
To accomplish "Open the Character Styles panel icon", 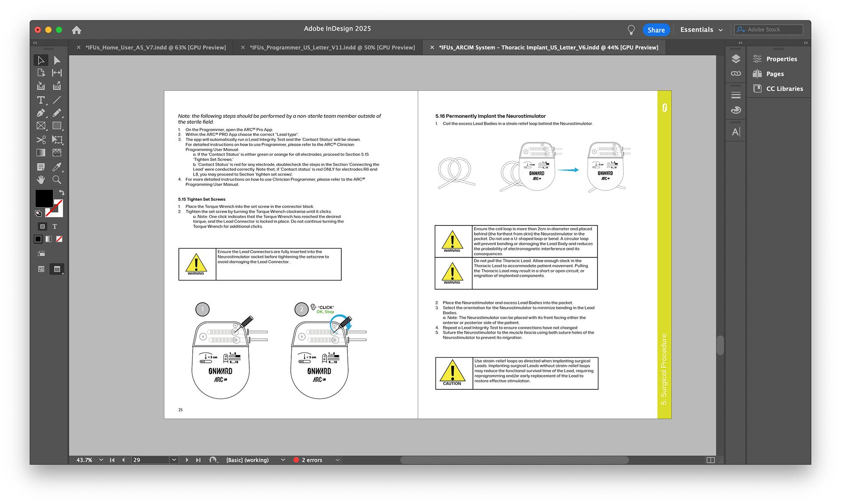I will (x=736, y=132).
